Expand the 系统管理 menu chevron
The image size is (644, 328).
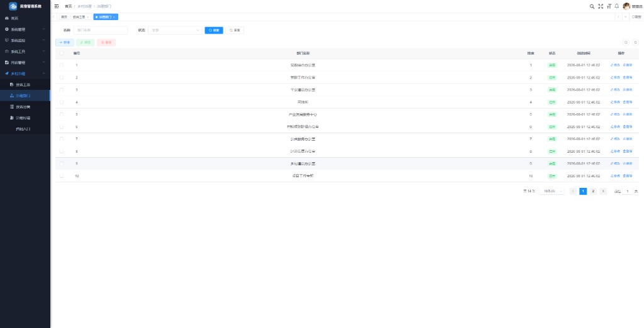(43, 30)
